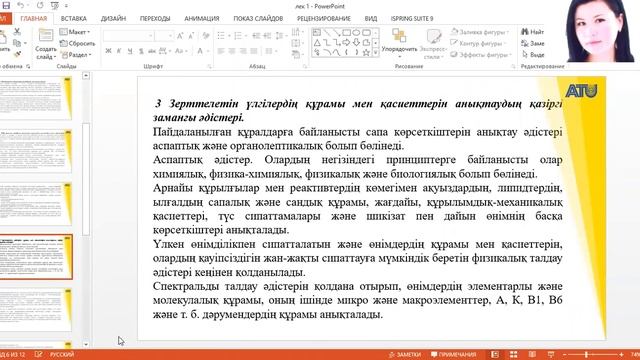This screenshot has width=640, height=360.
Task: Redo the last action
Action: pyautogui.click(x=40, y=6)
